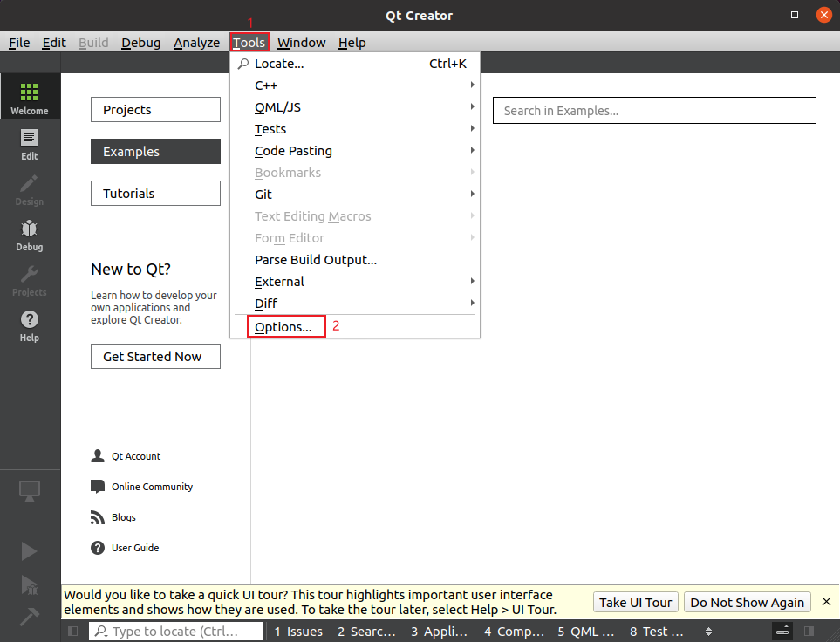Image resolution: width=840 pixels, height=642 pixels.
Task: Toggle the left sidebar visibility
Action: click(x=73, y=632)
